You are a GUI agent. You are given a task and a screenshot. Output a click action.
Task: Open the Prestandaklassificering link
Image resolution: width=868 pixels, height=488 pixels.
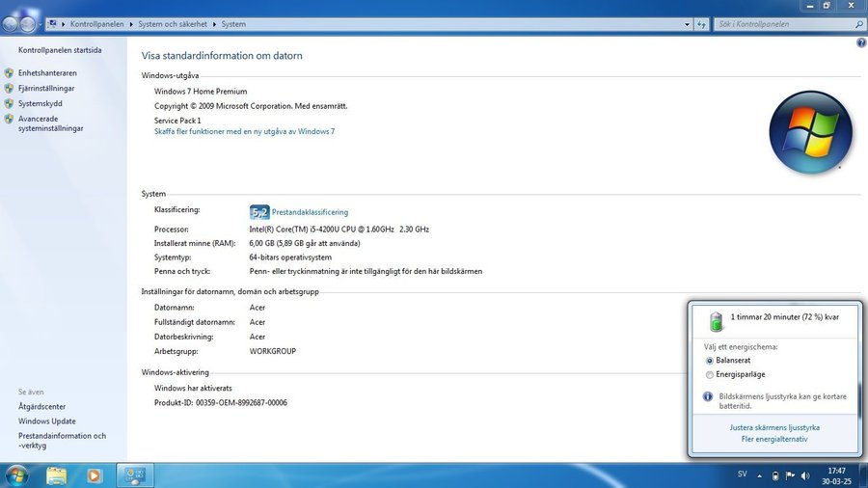click(310, 212)
